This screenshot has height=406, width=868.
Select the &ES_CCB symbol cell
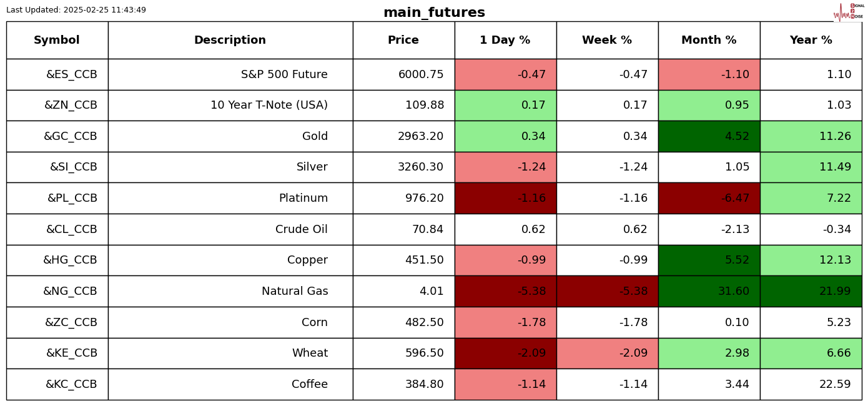57,74
